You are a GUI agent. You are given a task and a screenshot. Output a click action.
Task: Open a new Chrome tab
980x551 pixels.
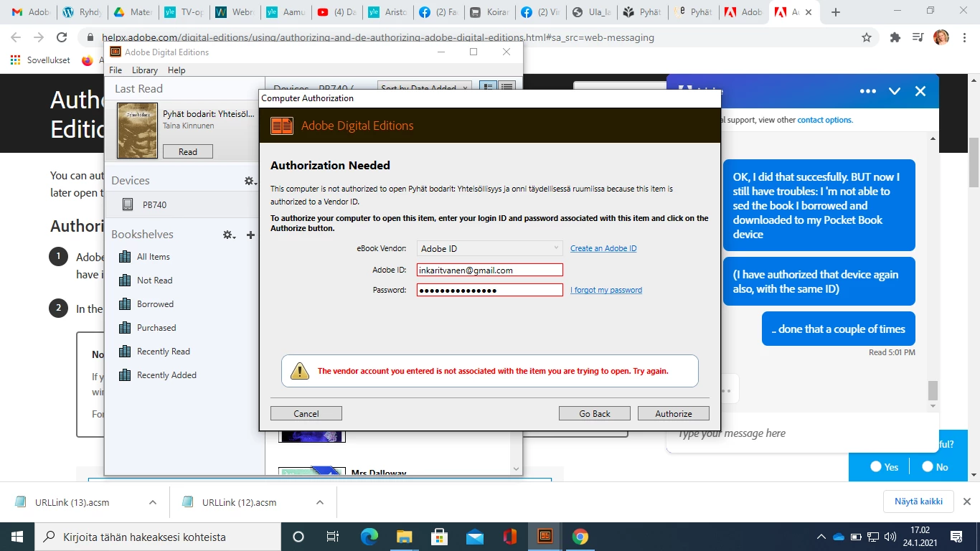(x=835, y=12)
